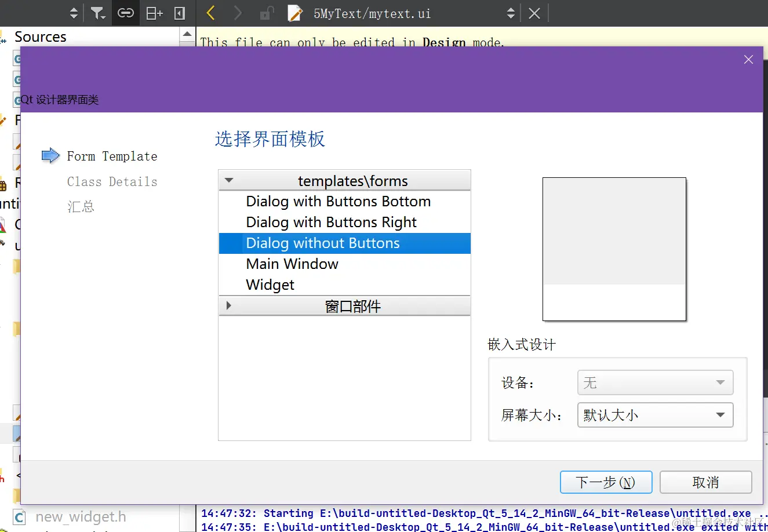Collapse the templates\forms section

tap(229, 180)
